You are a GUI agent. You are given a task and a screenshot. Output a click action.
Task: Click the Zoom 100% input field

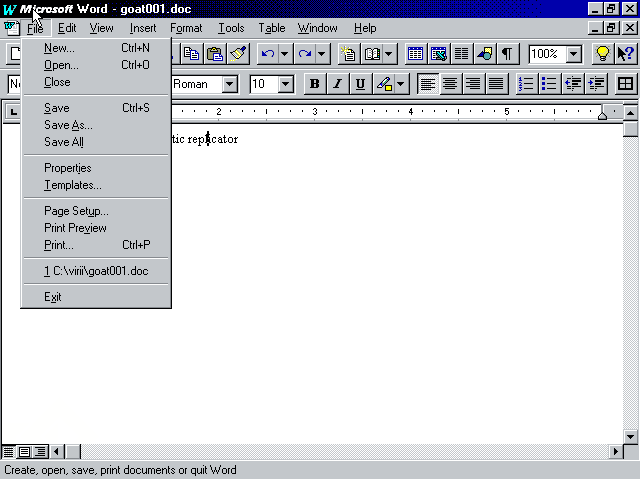coord(547,54)
